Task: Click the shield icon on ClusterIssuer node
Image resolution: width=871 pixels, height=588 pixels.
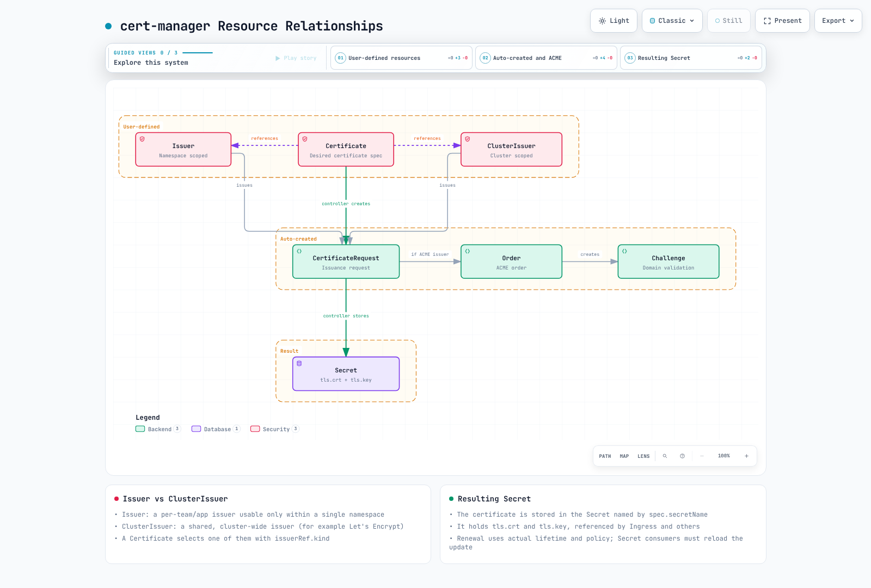Action: tap(468, 139)
